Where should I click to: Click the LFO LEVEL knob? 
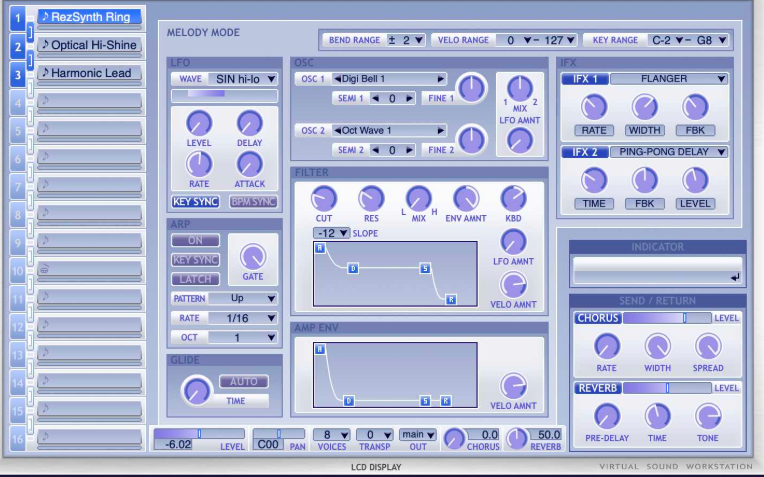point(199,123)
